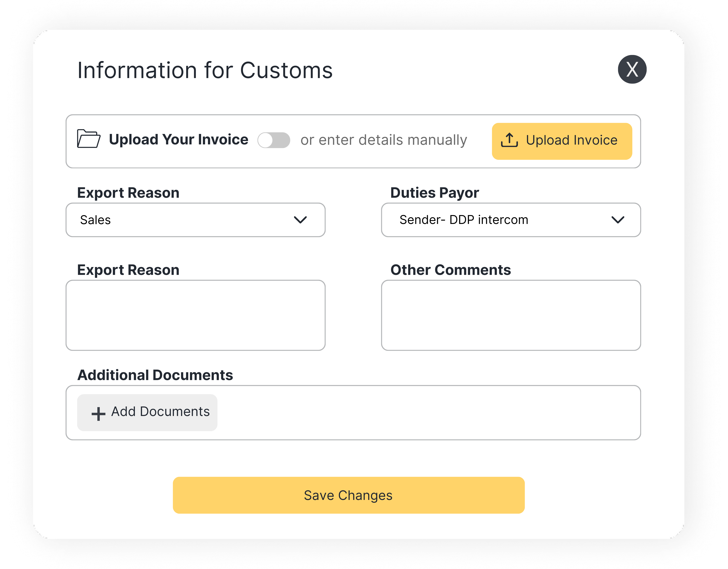
Task: Click the chevron arrow in the Duties Payor dropdown
Action: click(618, 220)
